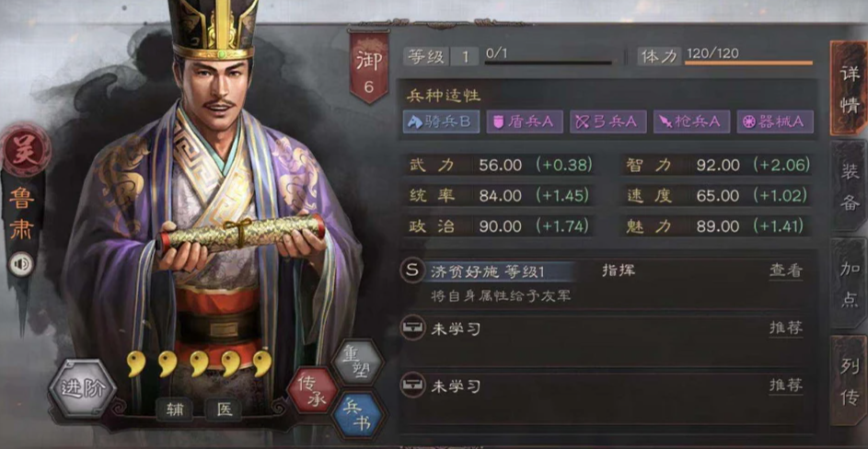Open the 列传 tab
This screenshot has width=868, height=449.
(850, 380)
